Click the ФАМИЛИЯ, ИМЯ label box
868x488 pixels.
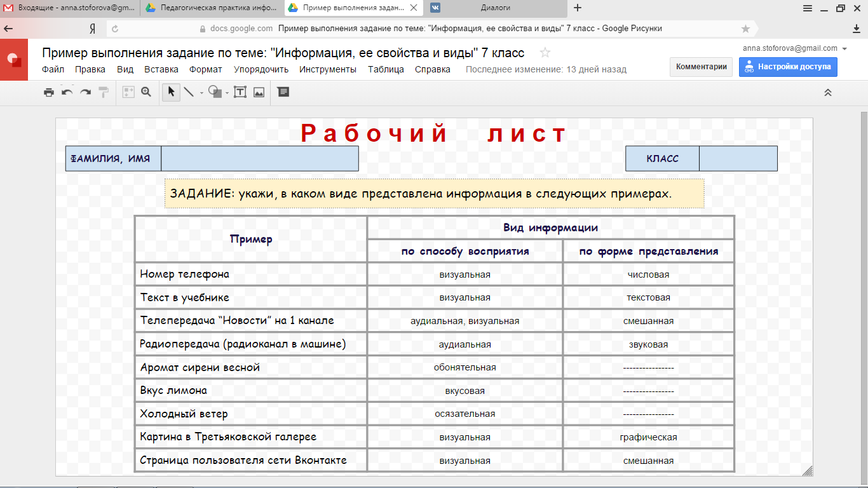click(x=113, y=159)
